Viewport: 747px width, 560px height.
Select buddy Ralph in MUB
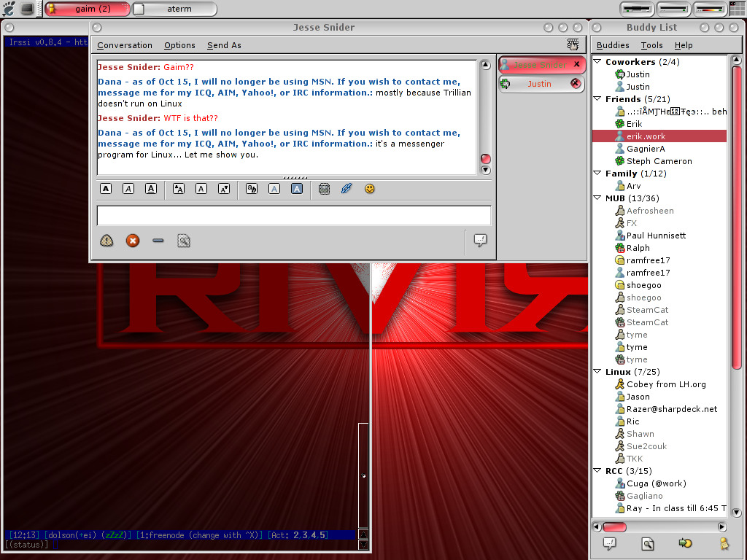pos(659,248)
